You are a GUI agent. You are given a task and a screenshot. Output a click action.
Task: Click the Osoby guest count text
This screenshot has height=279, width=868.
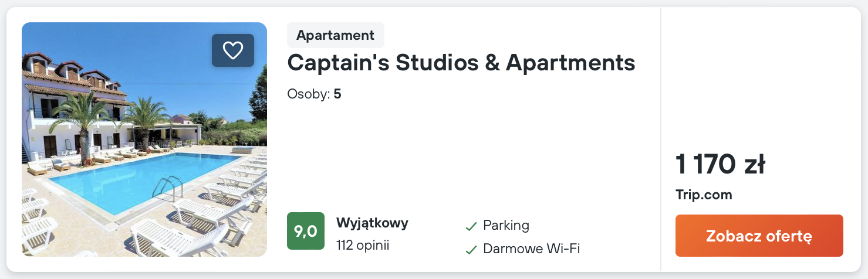click(x=314, y=94)
